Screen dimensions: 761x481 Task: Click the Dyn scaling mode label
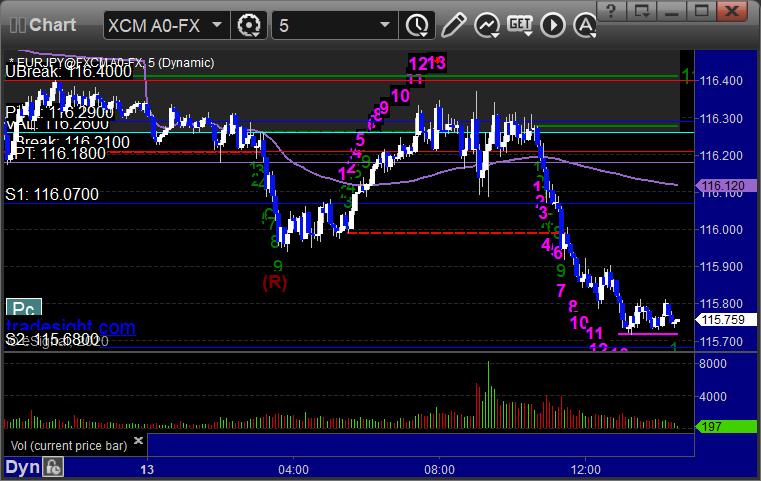coord(22,467)
